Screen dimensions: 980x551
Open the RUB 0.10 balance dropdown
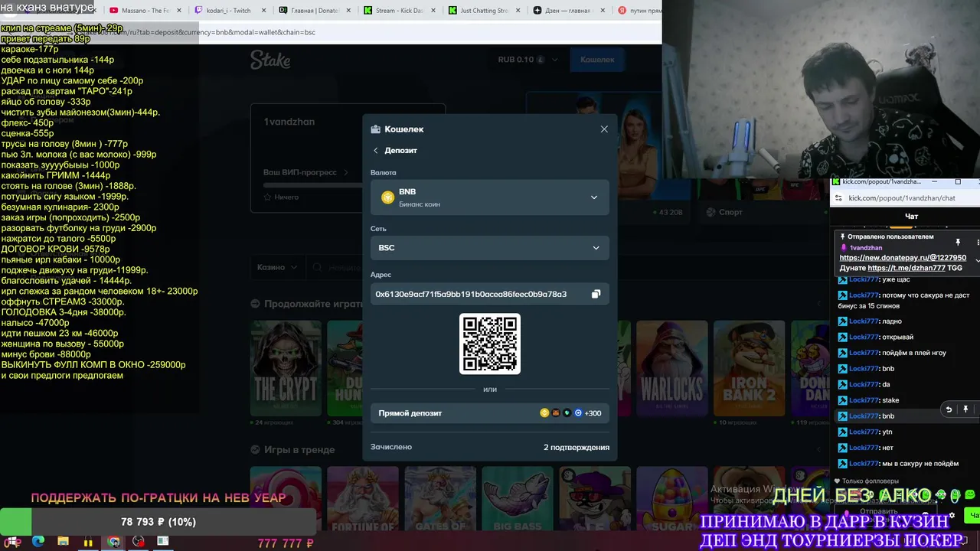tap(528, 60)
